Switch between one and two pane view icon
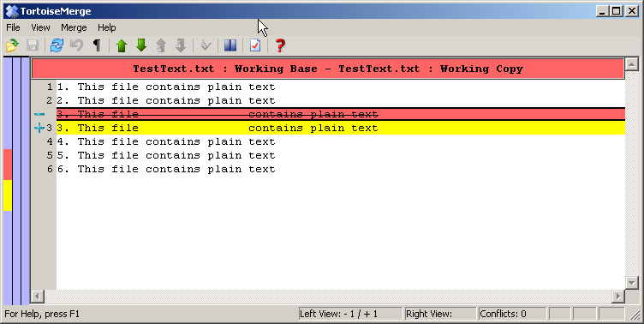The image size is (644, 324). click(230, 45)
